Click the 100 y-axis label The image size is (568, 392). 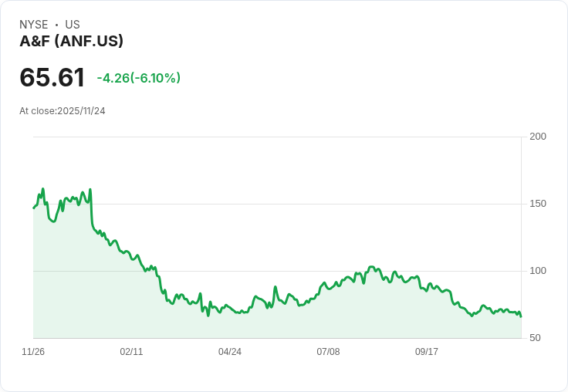click(x=538, y=271)
